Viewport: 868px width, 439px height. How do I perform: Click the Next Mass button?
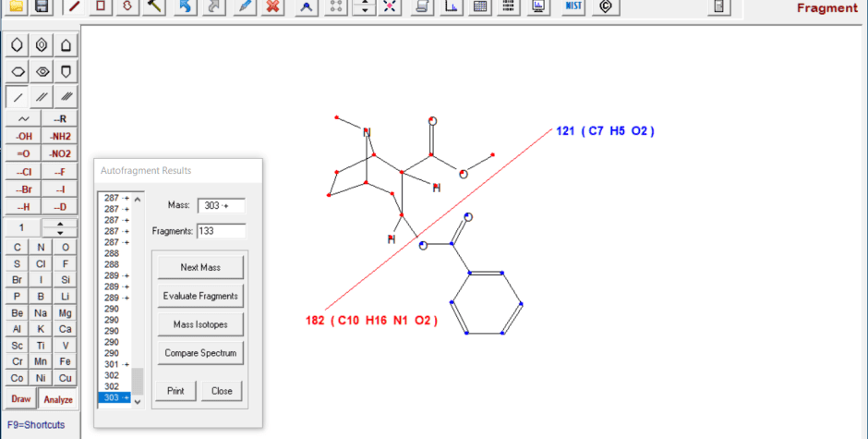pyautogui.click(x=200, y=267)
